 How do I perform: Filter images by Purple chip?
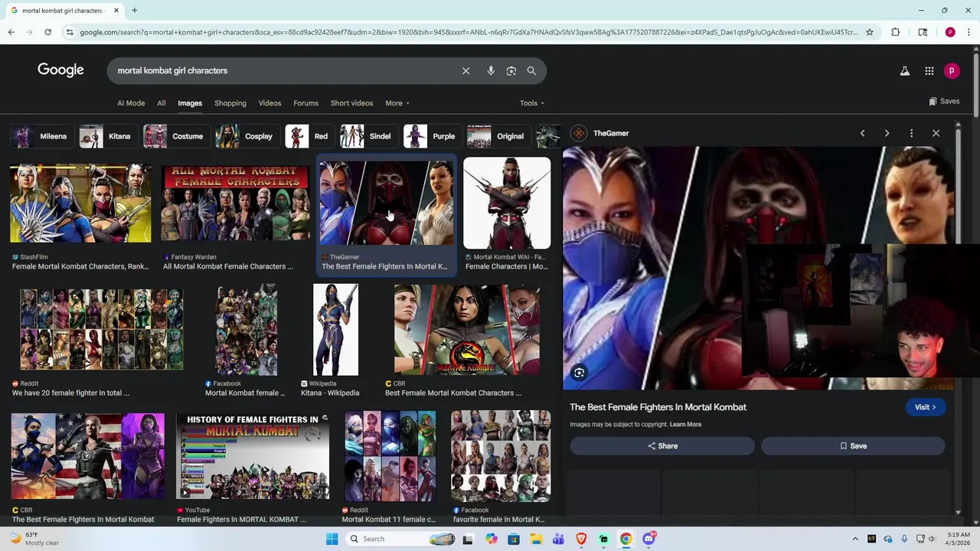(433, 136)
